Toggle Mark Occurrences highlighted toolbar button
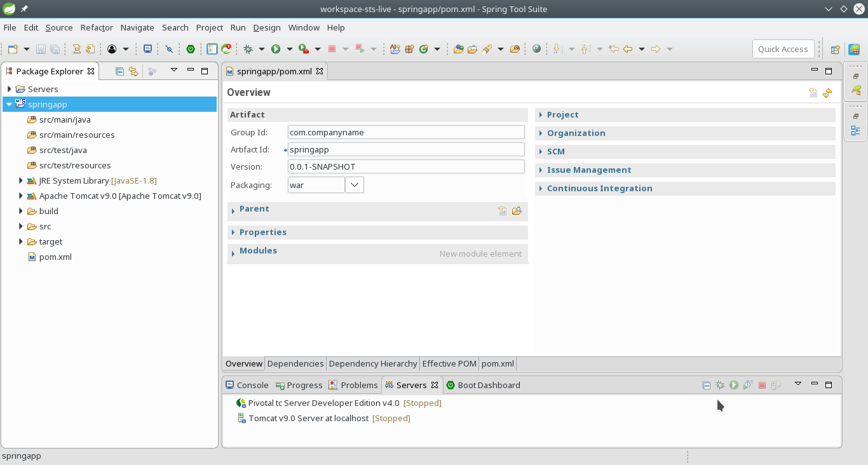Image resolution: width=868 pixels, height=465 pixels. (x=212, y=49)
